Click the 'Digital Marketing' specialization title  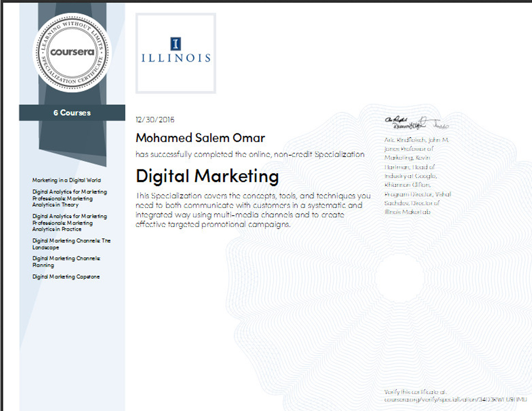tap(207, 176)
